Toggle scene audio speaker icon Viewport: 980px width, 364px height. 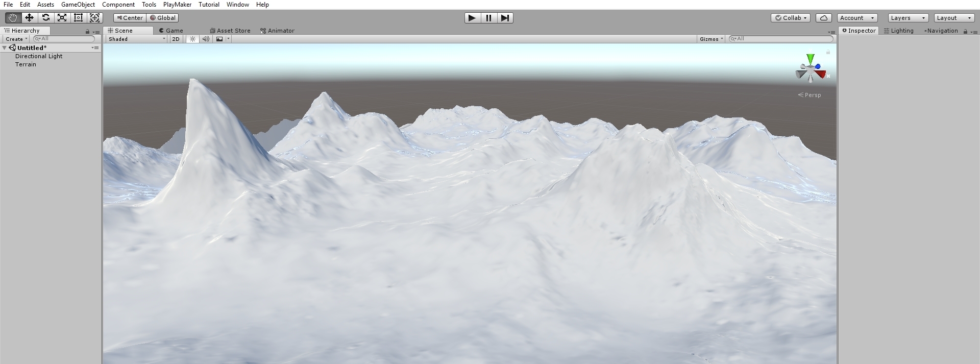[206, 39]
